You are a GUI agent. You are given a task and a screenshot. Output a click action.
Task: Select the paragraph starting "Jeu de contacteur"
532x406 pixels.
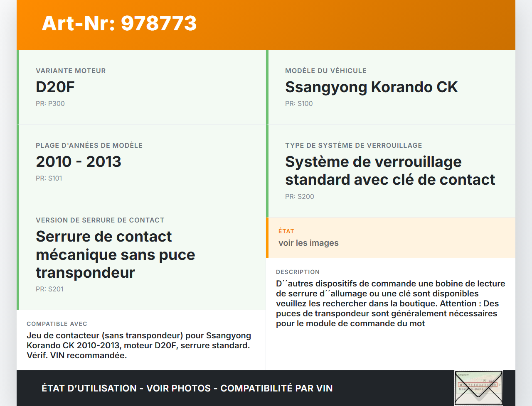[139, 345]
